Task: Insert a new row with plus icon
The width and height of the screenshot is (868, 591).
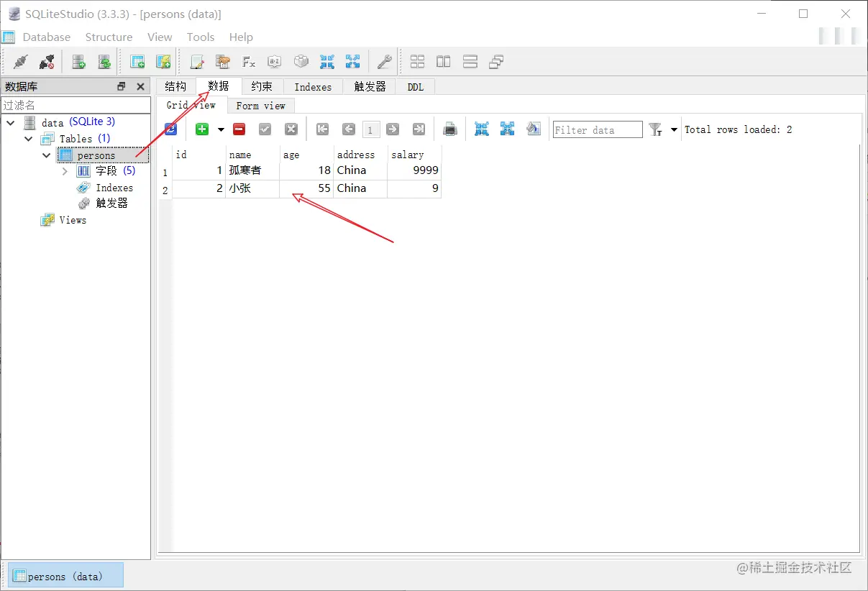Action: [202, 129]
